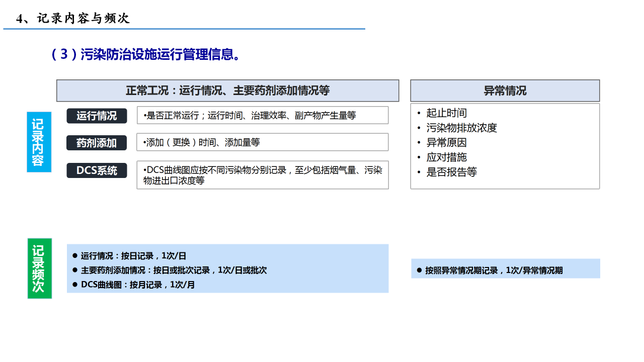
Task: Select the 应对措施 bullet item
Action: [446, 157]
